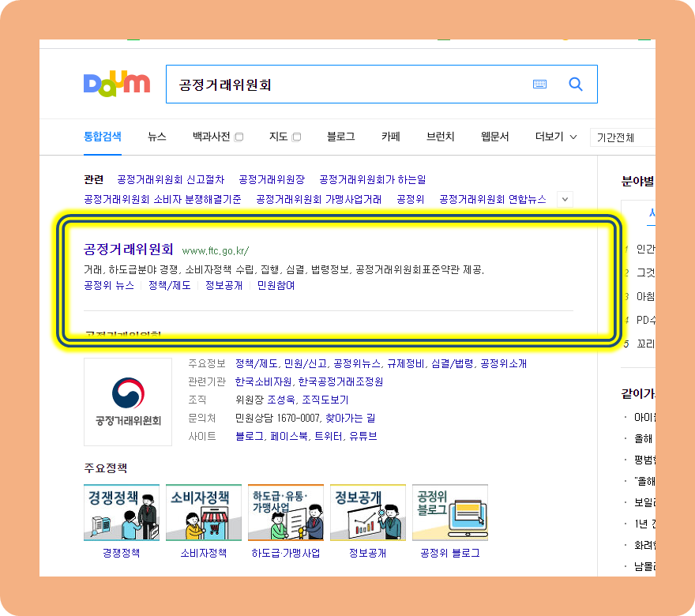
Task: Open the virtual keyboard icon in search box
Action: (x=539, y=85)
